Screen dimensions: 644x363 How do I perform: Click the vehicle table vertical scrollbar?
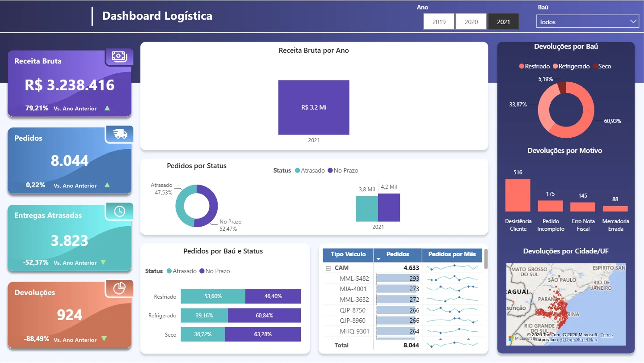tap(486, 258)
